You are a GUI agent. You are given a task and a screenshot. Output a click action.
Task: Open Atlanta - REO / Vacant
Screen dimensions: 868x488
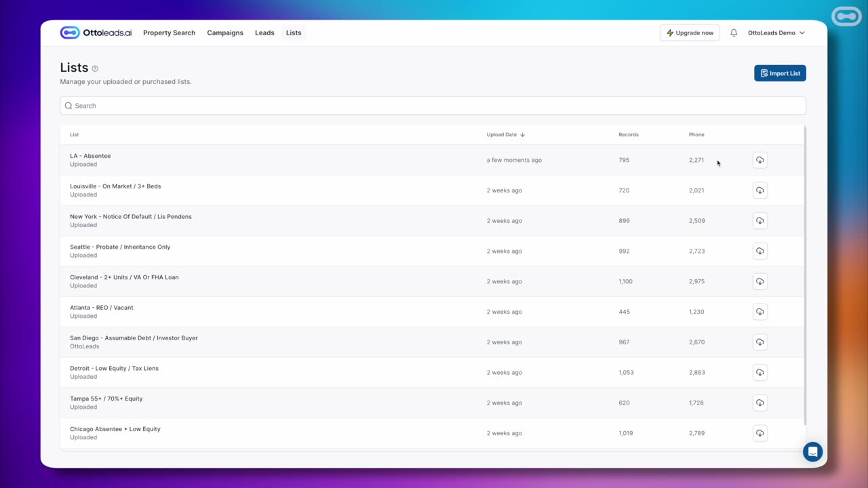point(102,308)
